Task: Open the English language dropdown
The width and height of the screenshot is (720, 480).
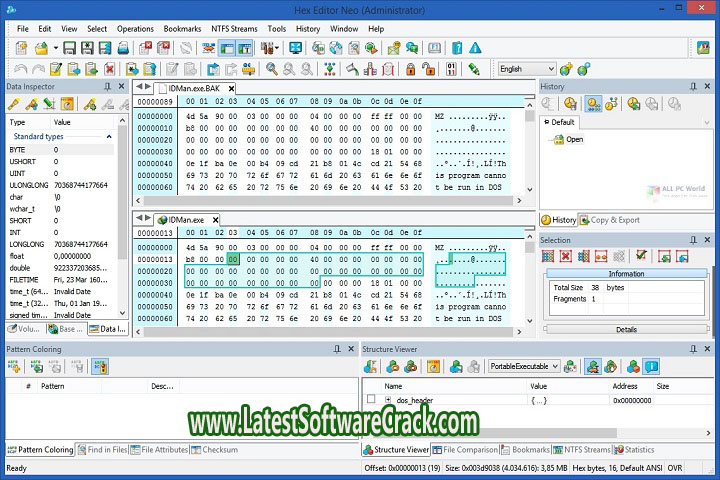Action: tap(548, 69)
